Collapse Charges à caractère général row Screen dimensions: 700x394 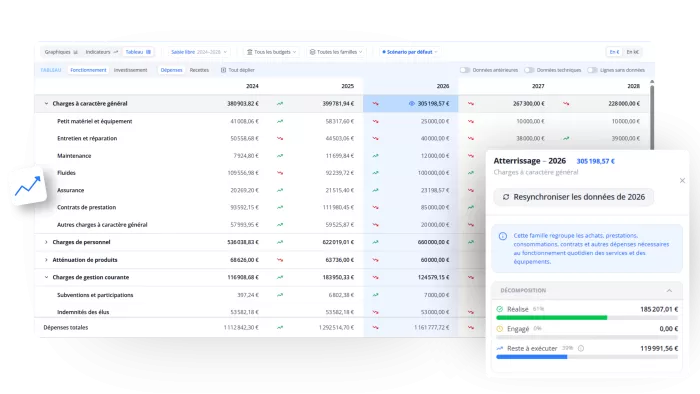tap(46, 104)
